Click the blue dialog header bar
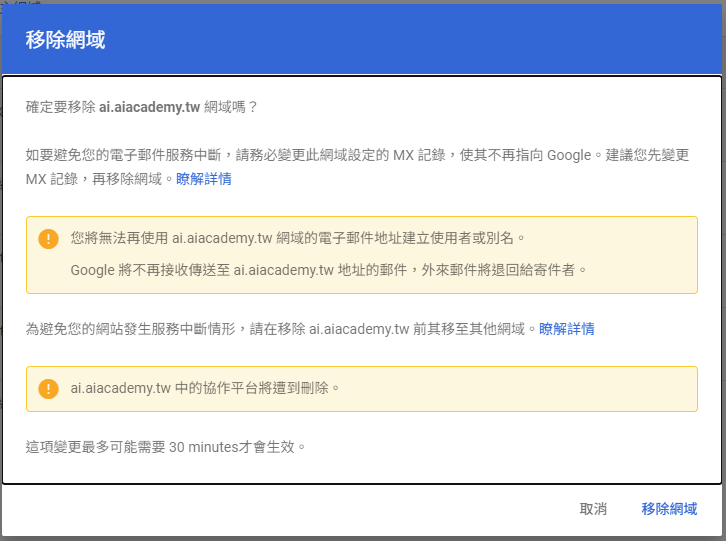Screen dimensions: 726x541 click(x=400, y=40)
